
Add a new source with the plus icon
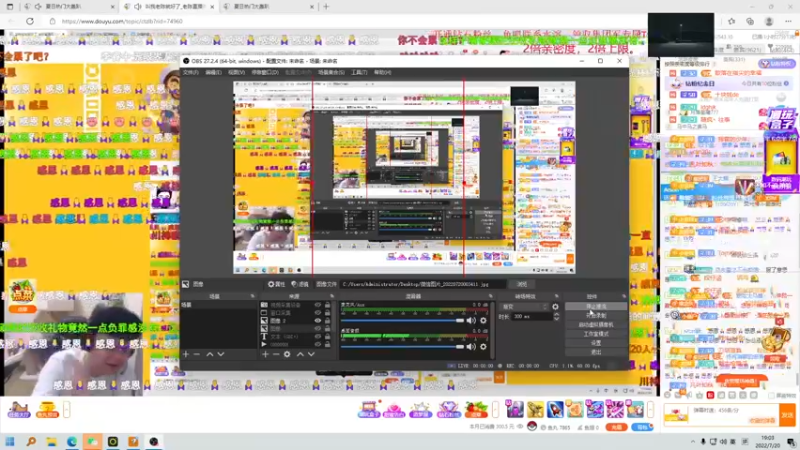(265, 354)
